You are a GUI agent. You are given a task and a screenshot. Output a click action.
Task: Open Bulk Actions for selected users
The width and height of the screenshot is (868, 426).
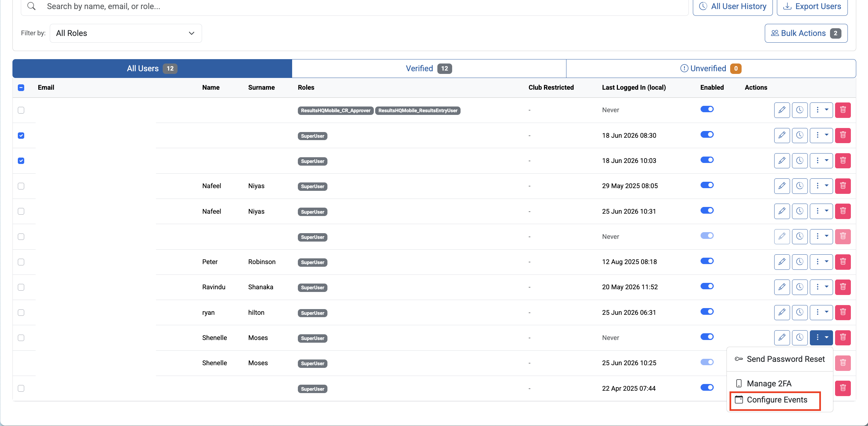pyautogui.click(x=806, y=33)
